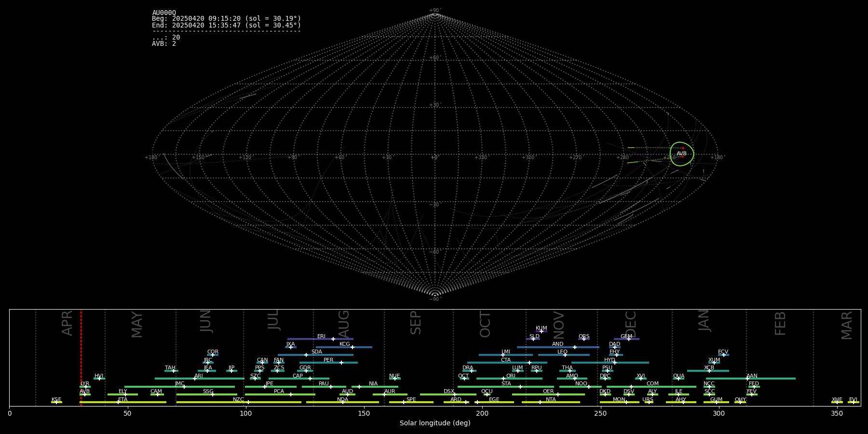The width and height of the screenshot is (868, 434).
Task: Click the ETA shower peak cross
Action: (x=118, y=402)
